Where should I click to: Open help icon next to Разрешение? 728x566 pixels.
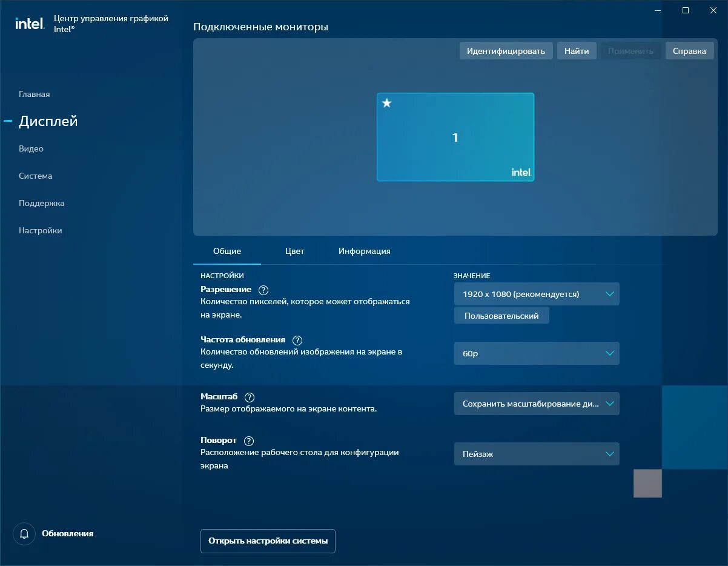(x=263, y=290)
